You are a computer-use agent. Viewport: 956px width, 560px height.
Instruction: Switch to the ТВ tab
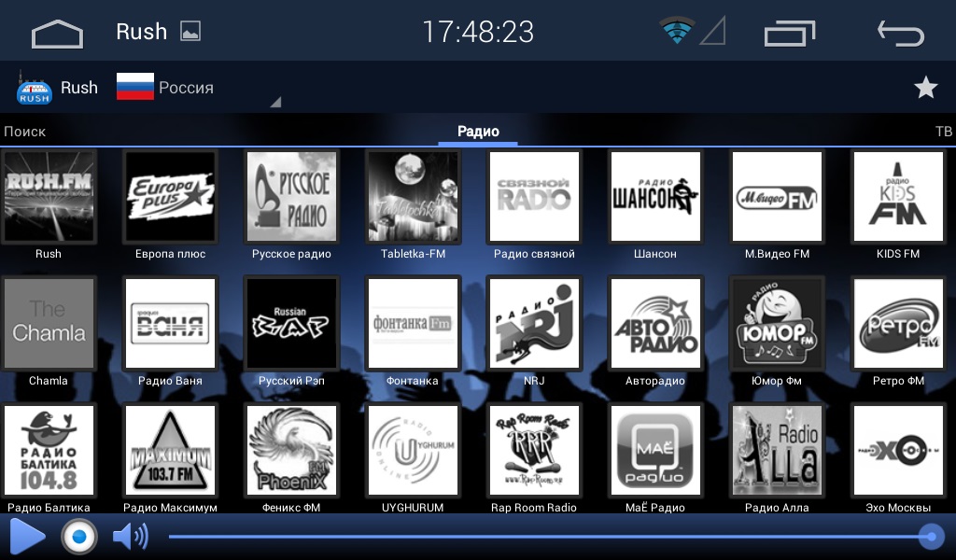pyautogui.click(x=943, y=132)
